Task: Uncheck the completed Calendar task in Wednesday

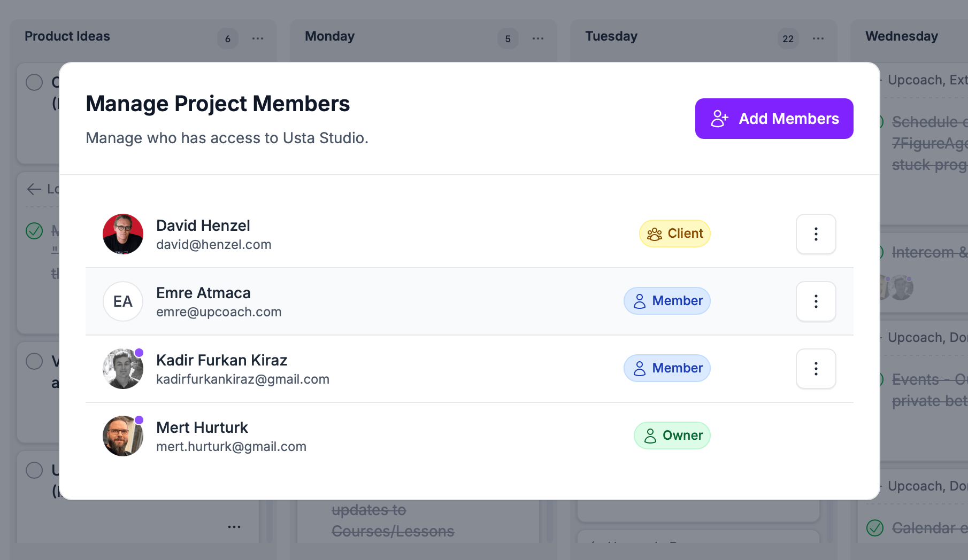Action: point(875,528)
